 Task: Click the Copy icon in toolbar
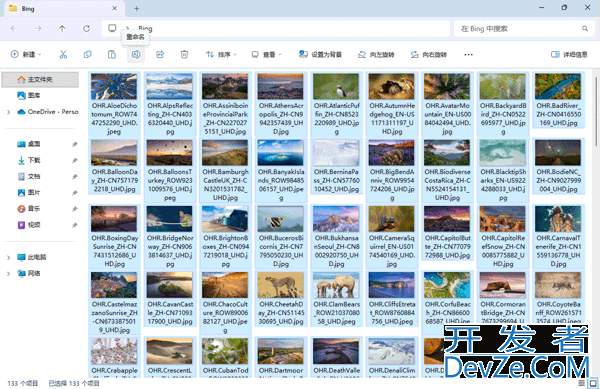(88, 55)
